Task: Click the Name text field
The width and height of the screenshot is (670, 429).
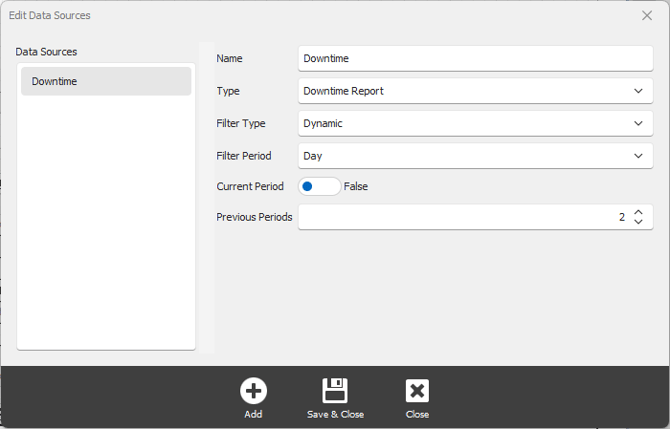Action: (x=475, y=59)
